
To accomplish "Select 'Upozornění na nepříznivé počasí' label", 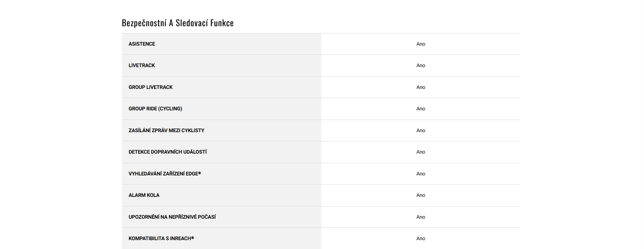I will [172, 217].
